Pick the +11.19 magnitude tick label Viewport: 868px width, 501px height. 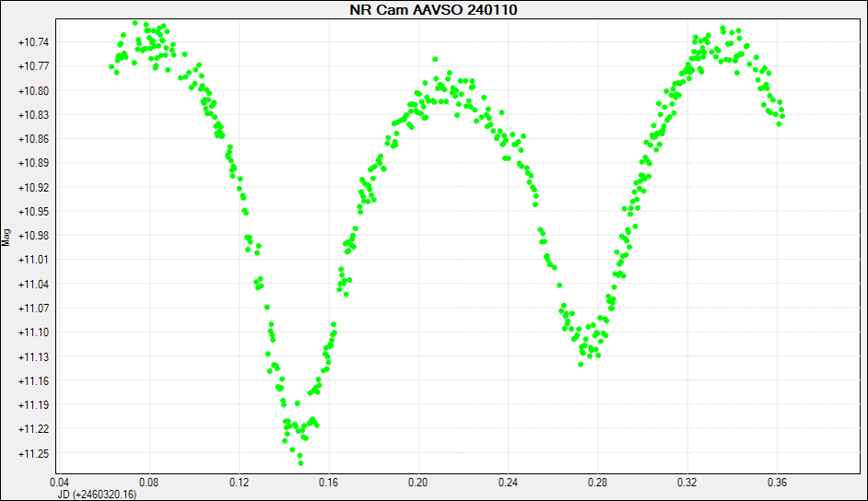(x=33, y=405)
